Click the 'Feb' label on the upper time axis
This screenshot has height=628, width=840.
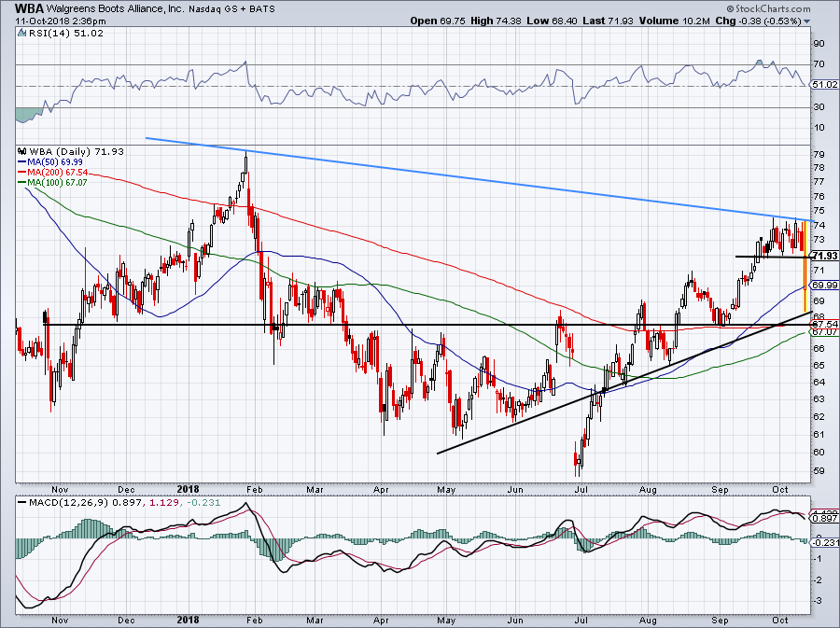tap(255, 489)
